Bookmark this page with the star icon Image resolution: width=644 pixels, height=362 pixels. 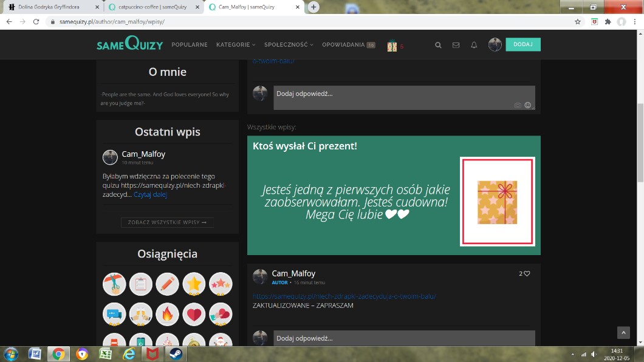pyautogui.click(x=578, y=21)
